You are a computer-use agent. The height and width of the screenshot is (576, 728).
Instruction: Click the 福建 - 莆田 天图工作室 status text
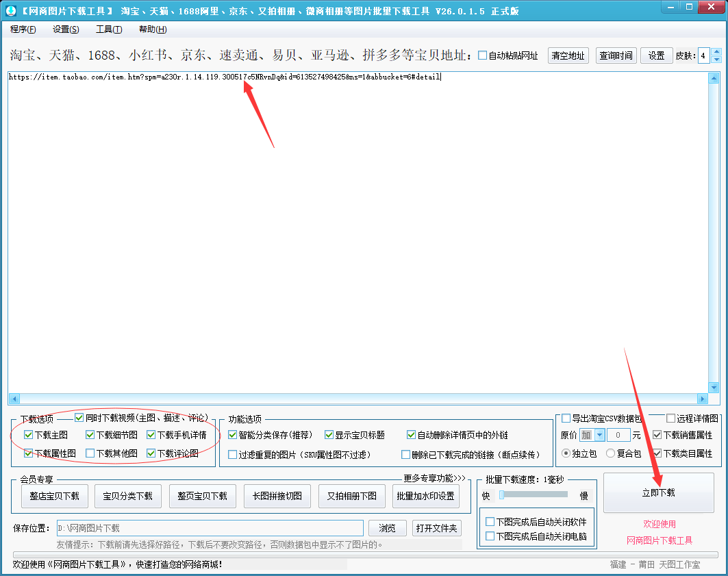pos(655,564)
